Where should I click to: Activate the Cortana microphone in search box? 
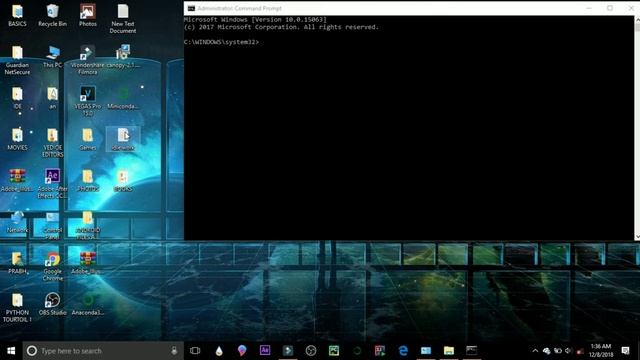[x=174, y=351]
